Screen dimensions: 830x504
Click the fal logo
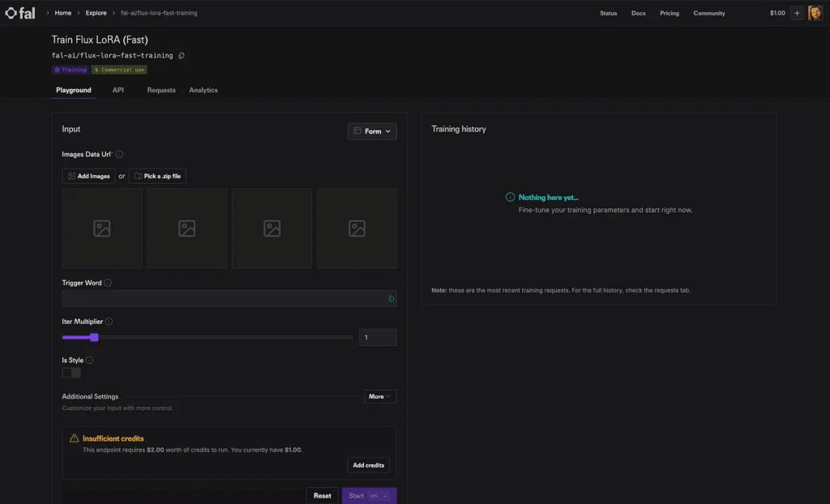click(20, 13)
